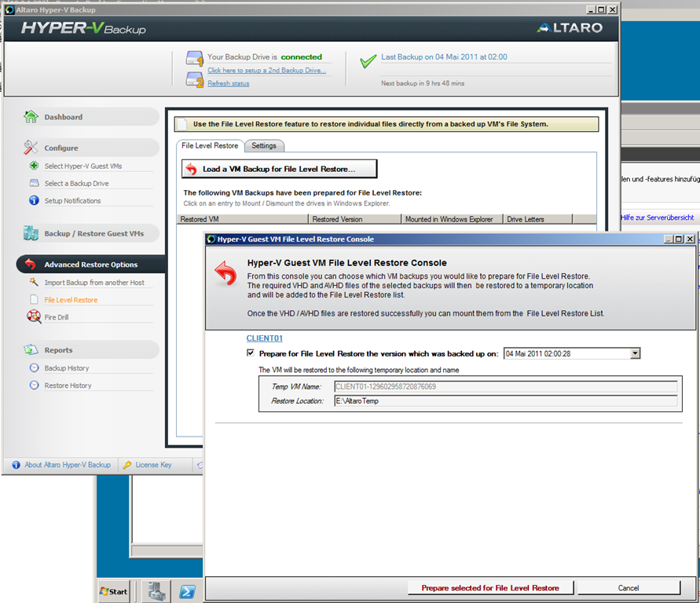Click the Temp VM Name field
The height and width of the screenshot is (603, 700).
point(506,386)
